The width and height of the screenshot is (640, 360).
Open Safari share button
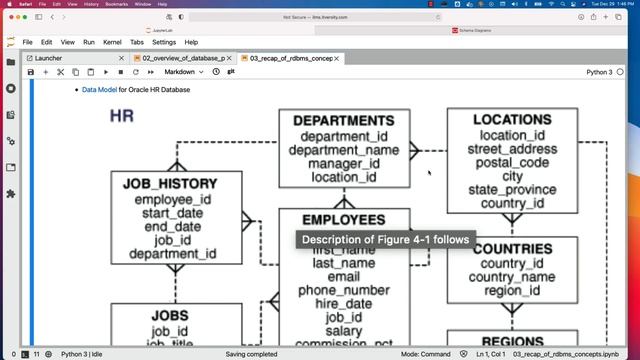(593, 17)
